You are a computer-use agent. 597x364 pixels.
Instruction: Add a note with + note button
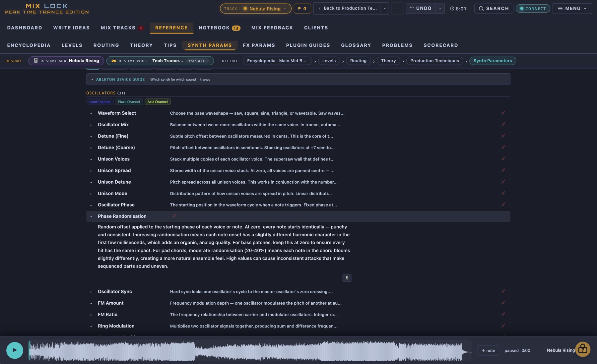coord(488,350)
